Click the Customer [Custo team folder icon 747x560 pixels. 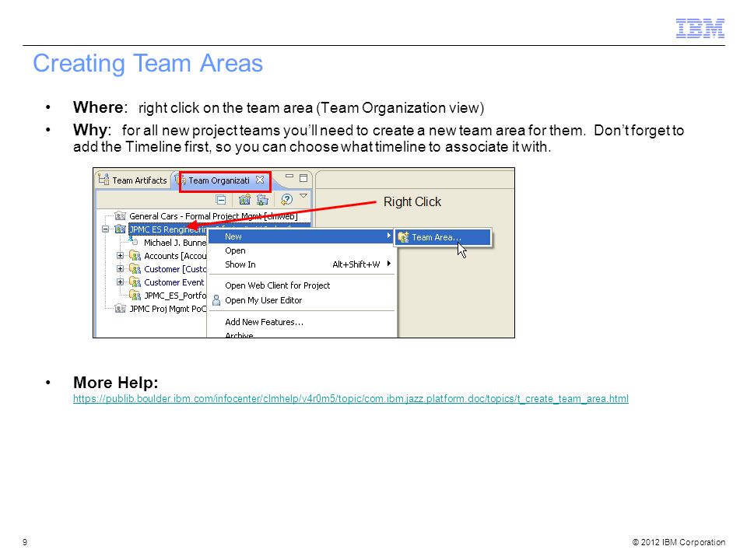(135, 269)
